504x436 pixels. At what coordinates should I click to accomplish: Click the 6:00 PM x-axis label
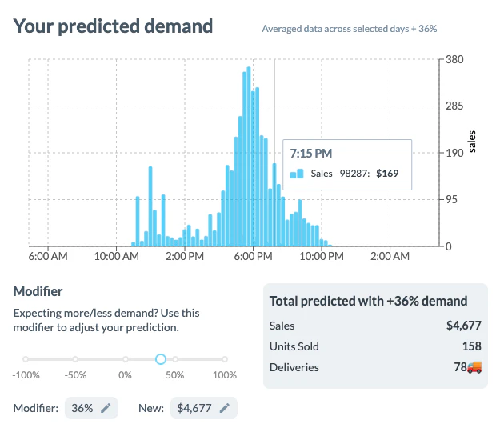click(254, 257)
